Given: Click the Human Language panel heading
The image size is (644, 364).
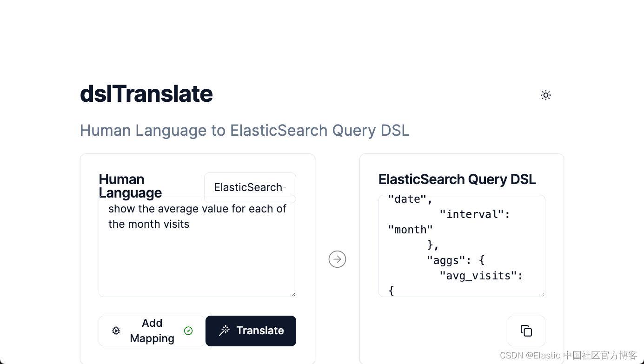Looking at the screenshot, I should 131,186.
